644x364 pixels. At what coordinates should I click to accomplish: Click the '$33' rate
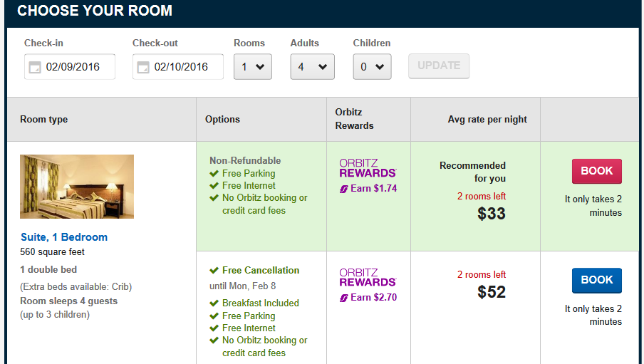pos(492,214)
